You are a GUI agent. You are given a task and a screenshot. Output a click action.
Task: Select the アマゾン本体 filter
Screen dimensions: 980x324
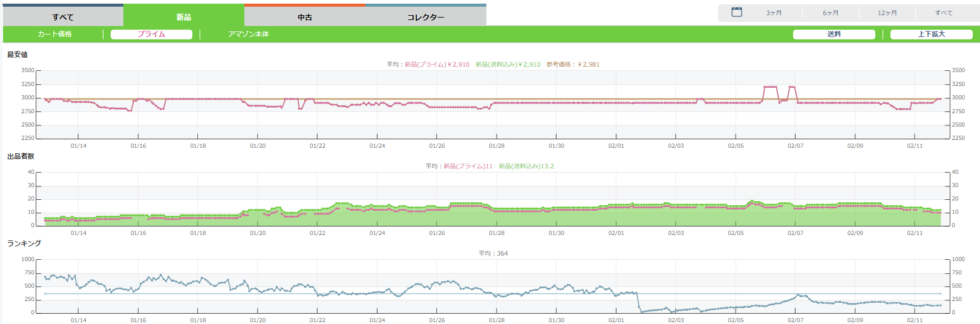[x=249, y=35]
